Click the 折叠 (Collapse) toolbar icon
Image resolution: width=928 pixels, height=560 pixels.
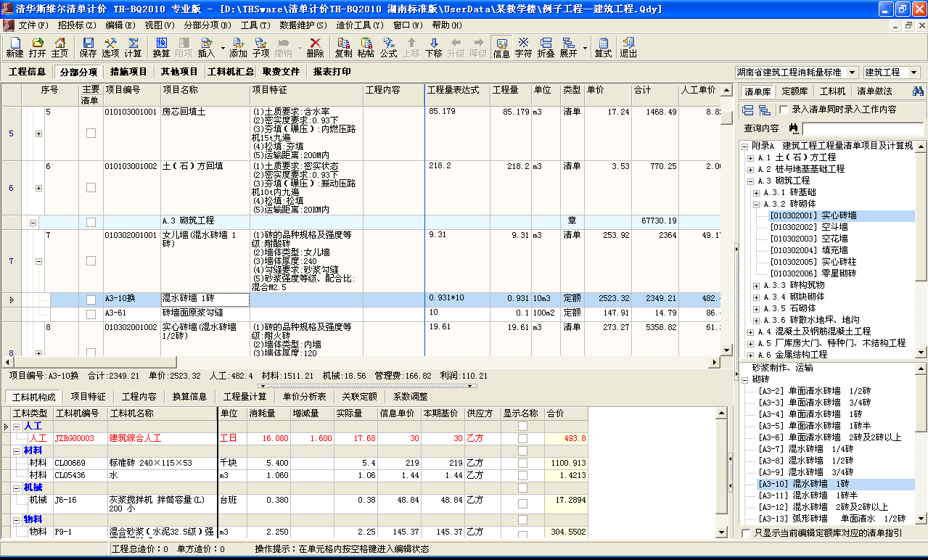[x=546, y=48]
